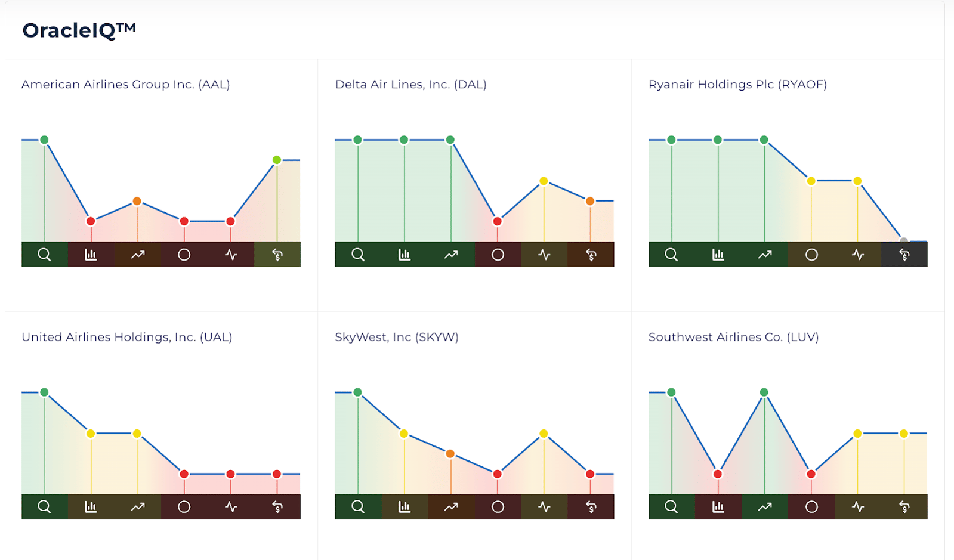Click the orange data point on SkyWest chart
The image size is (954, 560).
(450, 454)
